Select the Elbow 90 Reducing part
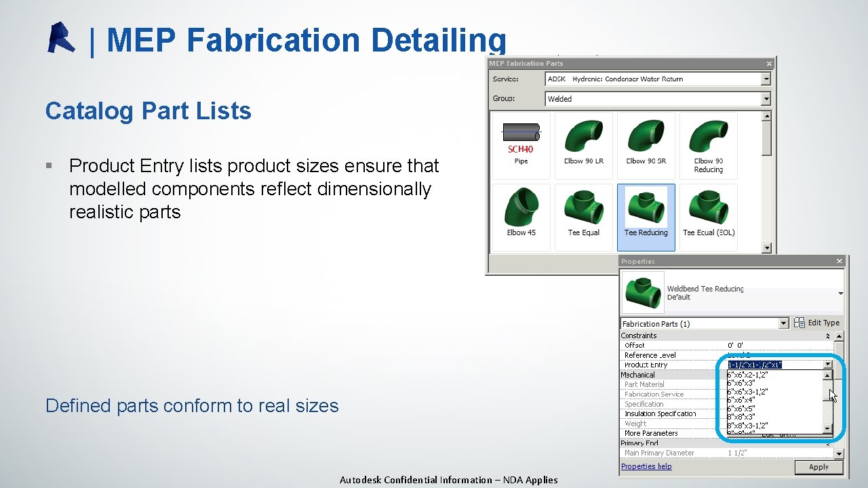 click(x=708, y=145)
